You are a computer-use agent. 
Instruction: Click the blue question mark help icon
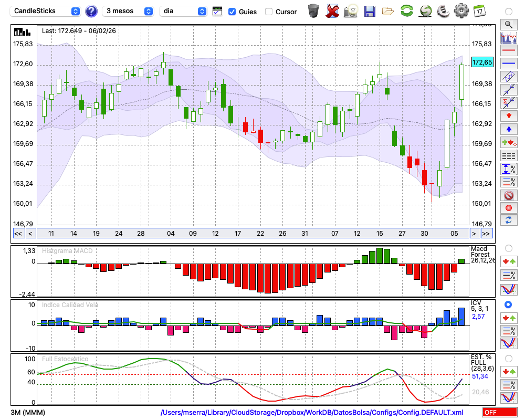tap(91, 11)
